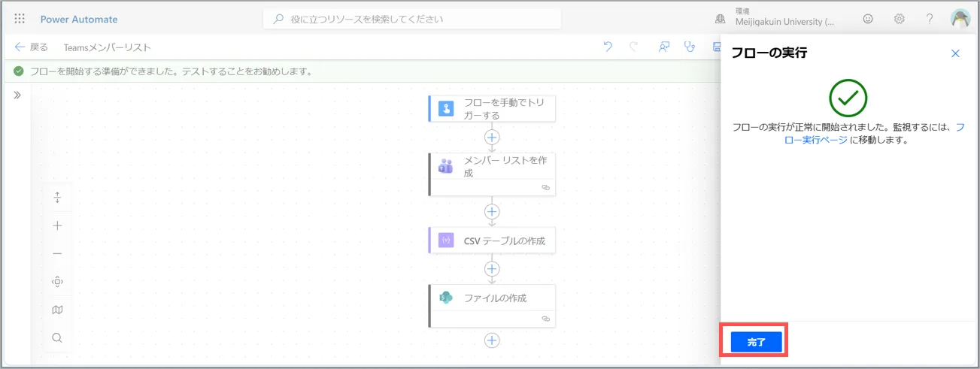
Task: Open the user account avatar
Action: (x=960, y=19)
